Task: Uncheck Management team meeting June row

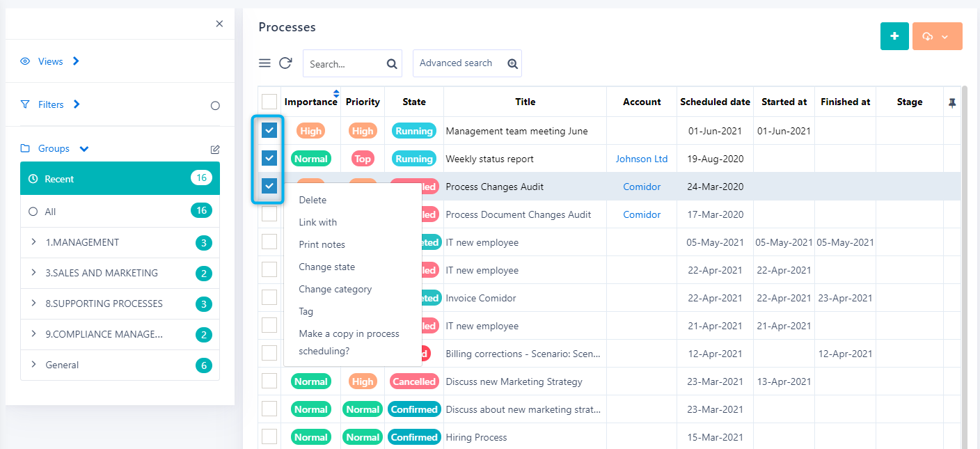Action: [269, 130]
